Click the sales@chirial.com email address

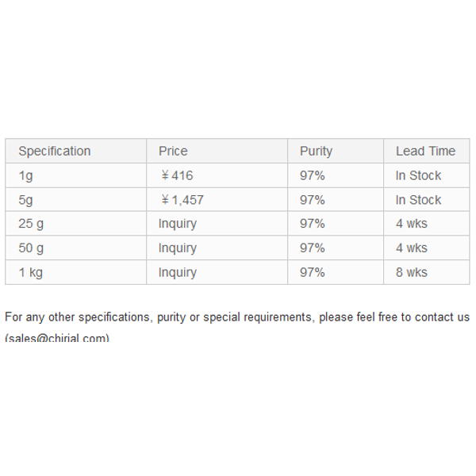(x=58, y=338)
